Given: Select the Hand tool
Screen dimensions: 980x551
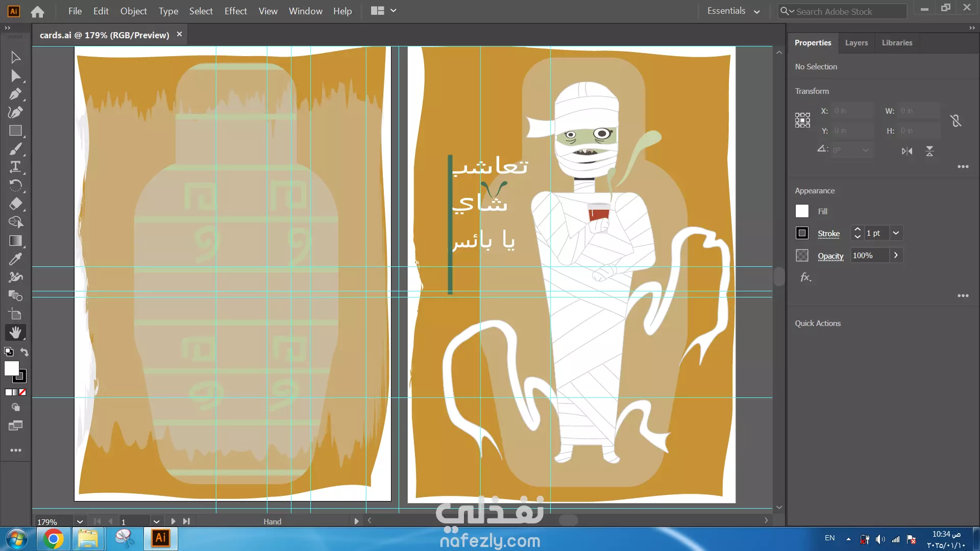Looking at the screenshot, I should pos(15,332).
